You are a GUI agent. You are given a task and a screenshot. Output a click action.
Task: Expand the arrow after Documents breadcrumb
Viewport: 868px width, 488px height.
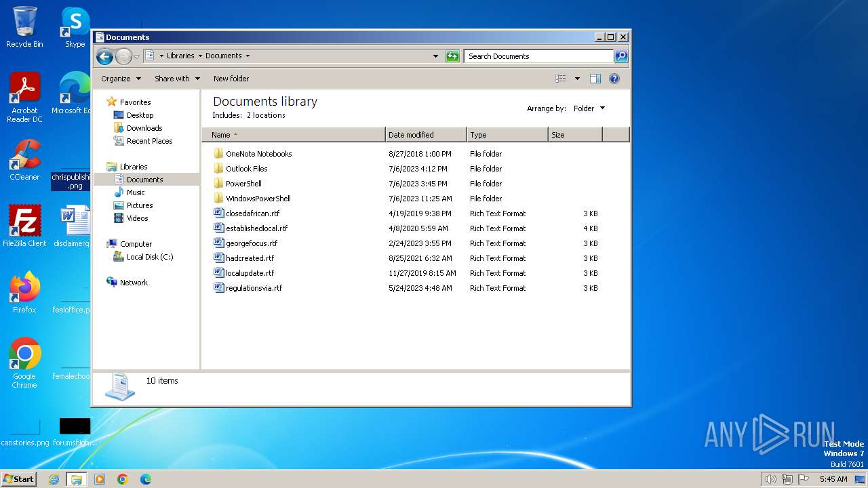(x=248, y=56)
